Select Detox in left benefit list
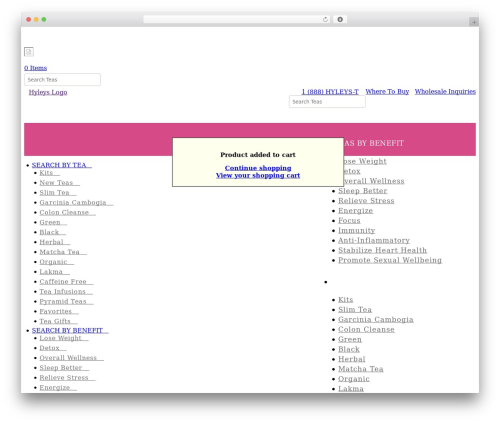The width and height of the screenshot is (500, 423). tap(53, 348)
